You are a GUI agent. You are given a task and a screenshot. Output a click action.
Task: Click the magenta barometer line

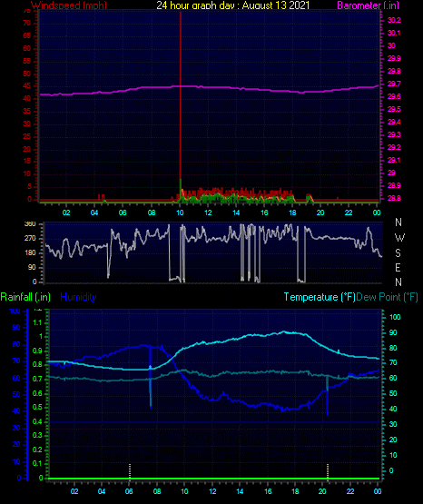pos(209,87)
